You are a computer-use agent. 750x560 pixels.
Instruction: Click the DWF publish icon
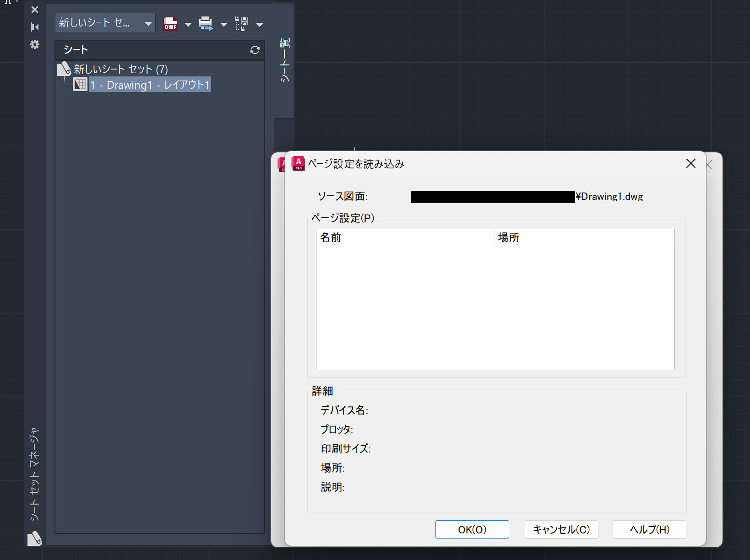170,23
